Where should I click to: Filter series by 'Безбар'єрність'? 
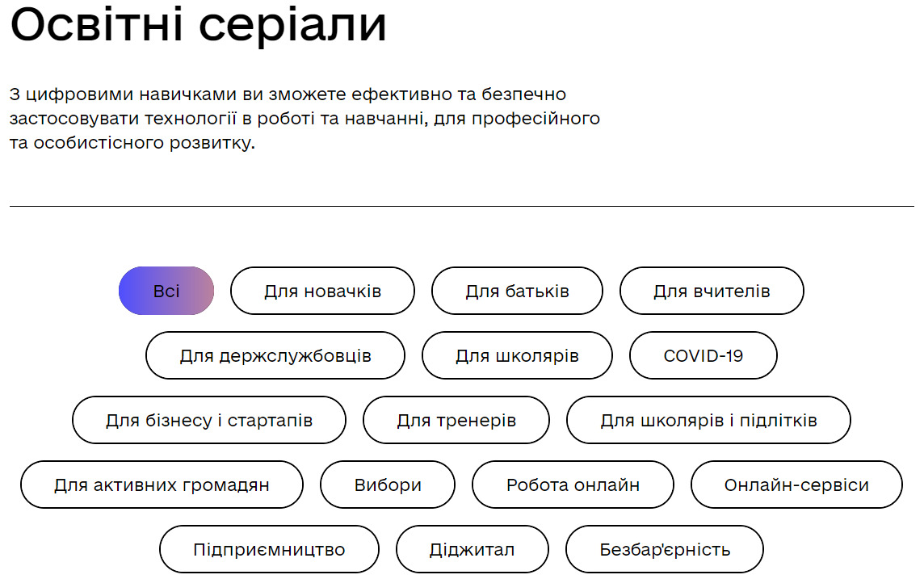pos(664,550)
